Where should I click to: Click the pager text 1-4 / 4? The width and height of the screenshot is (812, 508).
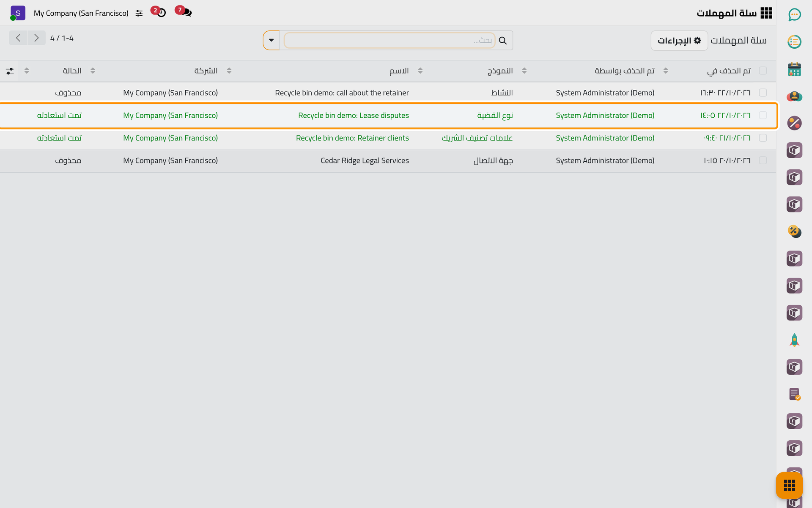pos(62,38)
